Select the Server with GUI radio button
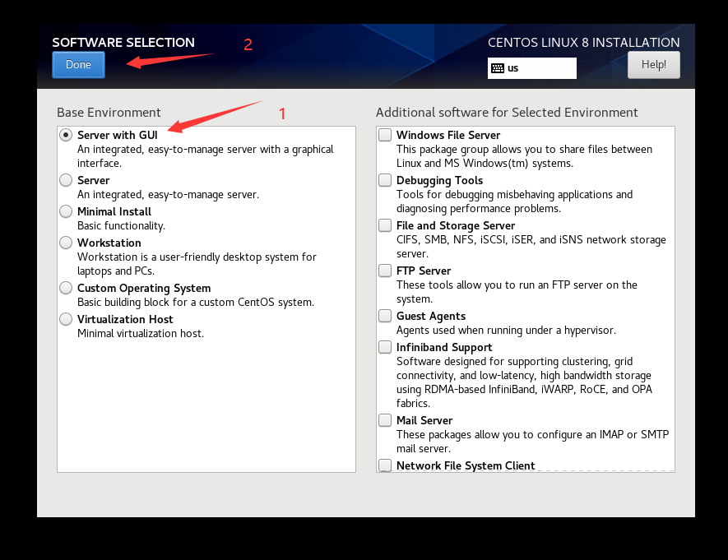The width and height of the screenshot is (728, 560). [66, 135]
